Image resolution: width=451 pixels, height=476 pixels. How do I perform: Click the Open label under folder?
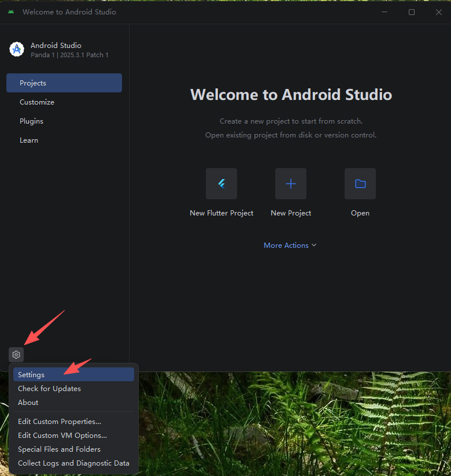click(360, 213)
